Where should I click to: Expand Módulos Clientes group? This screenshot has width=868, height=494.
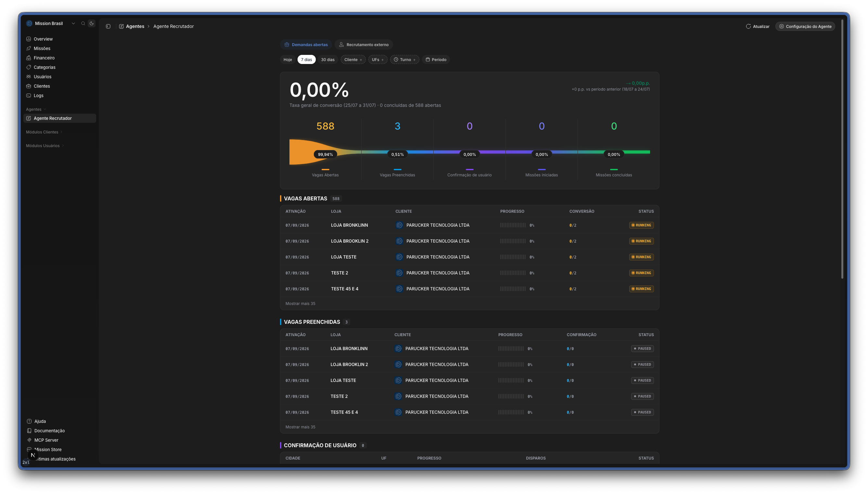pyautogui.click(x=44, y=132)
